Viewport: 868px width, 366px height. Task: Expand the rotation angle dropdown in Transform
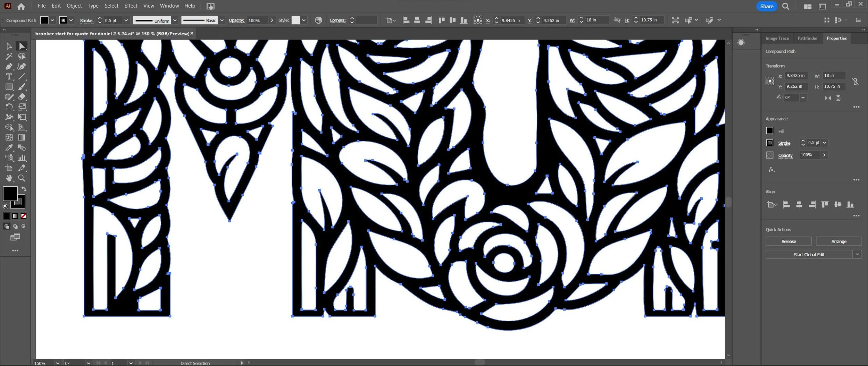[803, 98]
